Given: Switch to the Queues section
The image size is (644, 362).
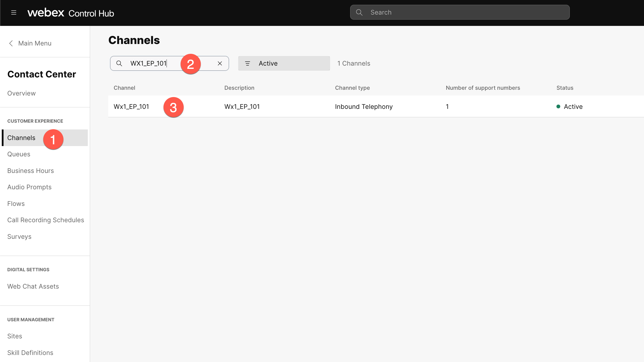Looking at the screenshot, I should [19, 154].
